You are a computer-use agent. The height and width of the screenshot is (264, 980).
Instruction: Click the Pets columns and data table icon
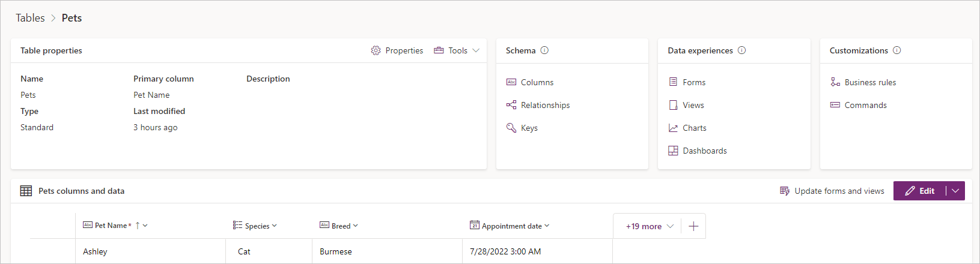coord(26,191)
